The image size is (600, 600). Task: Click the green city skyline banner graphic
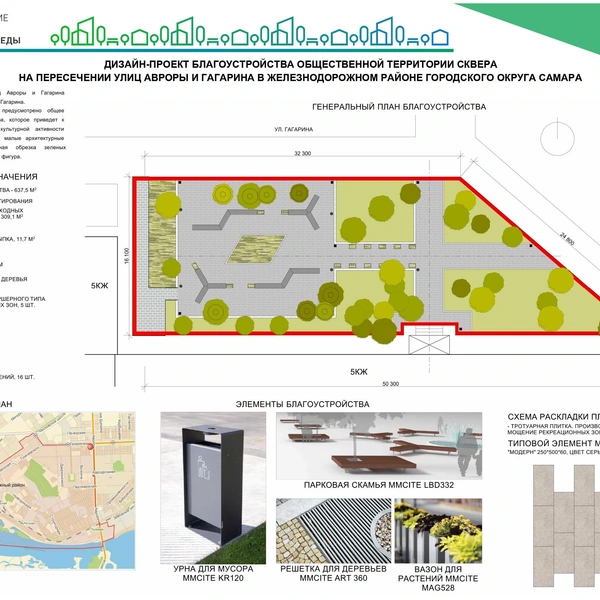(x=251, y=33)
